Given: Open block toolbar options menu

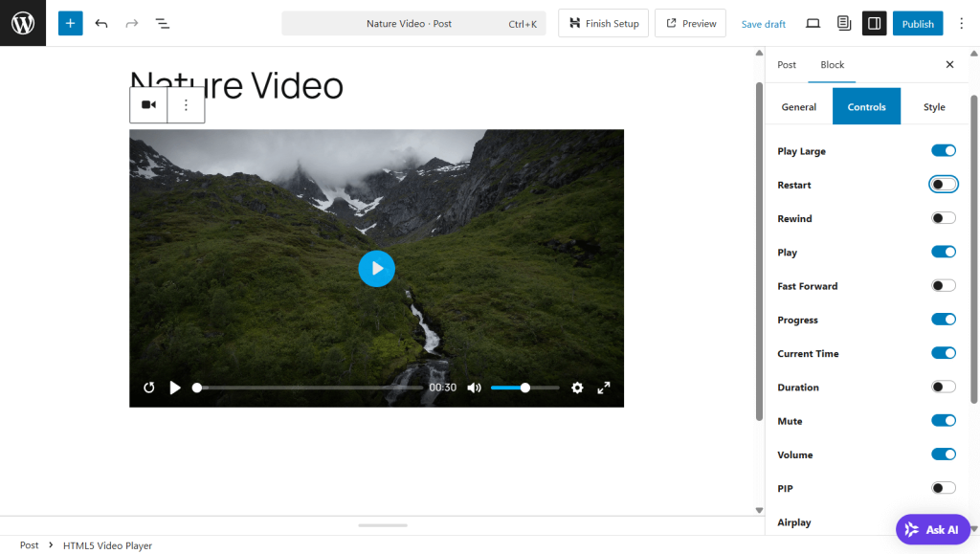Looking at the screenshot, I should [186, 105].
